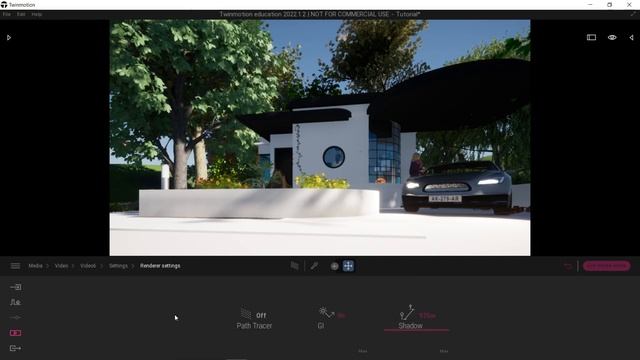The height and width of the screenshot is (360, 640).
Task: Click the Path Tracer icon
Action: 246,313
